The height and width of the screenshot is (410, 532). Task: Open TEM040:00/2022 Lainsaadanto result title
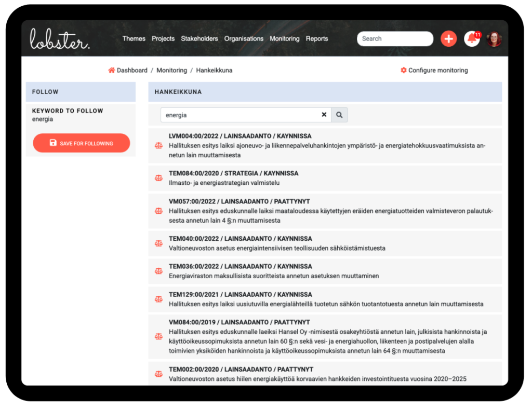(241, 239)
